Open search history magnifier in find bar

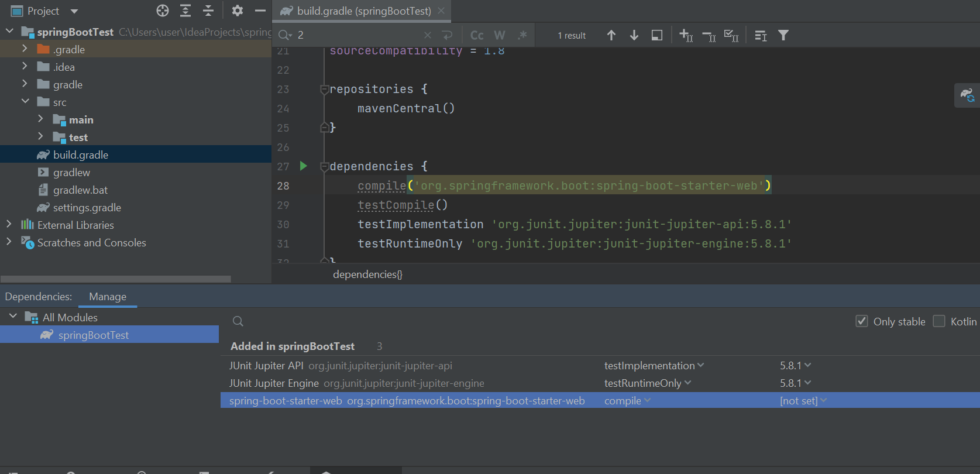point(285,35)
